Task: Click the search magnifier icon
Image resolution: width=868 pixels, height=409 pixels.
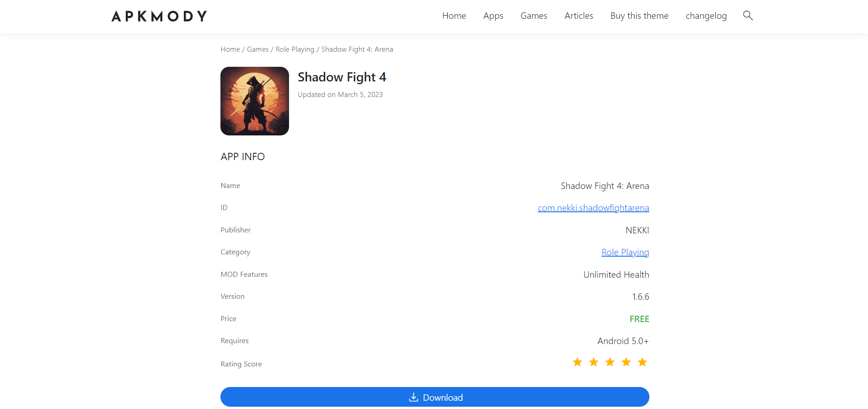Action: click(748, 16)
